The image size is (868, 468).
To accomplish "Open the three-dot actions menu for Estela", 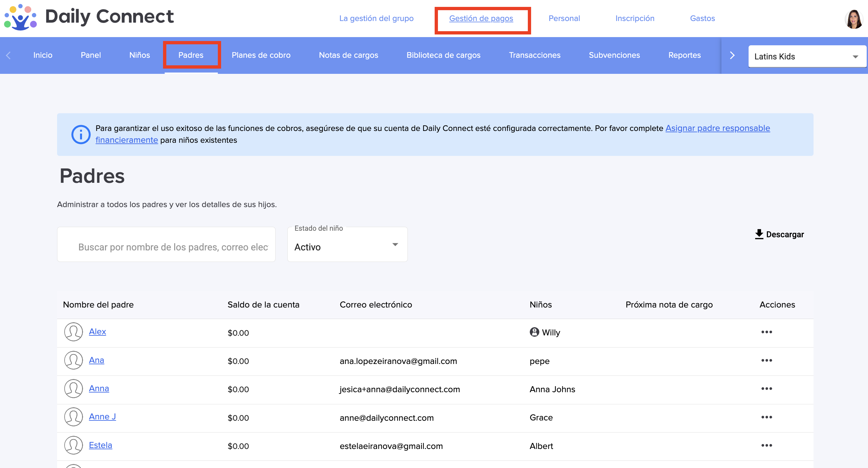I will (x=766, y=445).
